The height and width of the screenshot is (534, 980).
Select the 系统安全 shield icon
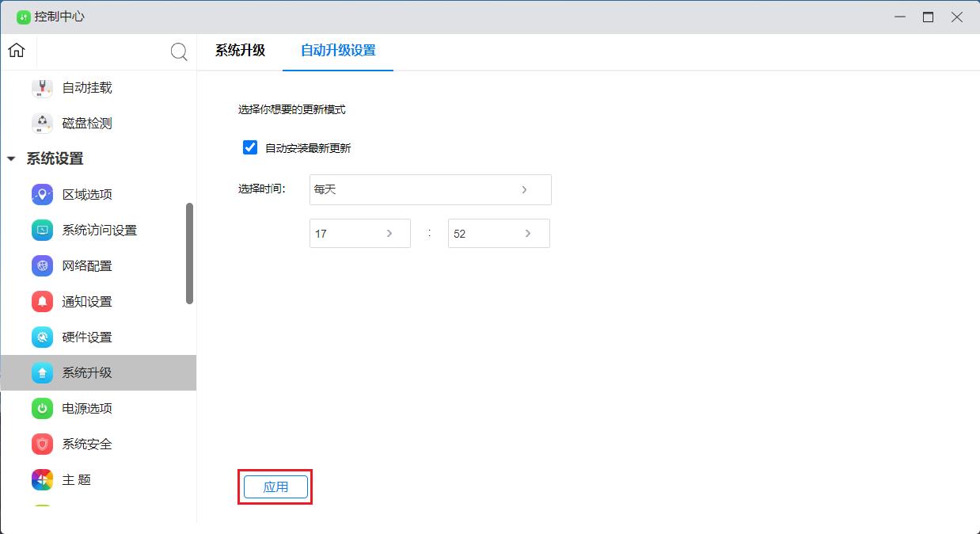[41, 444]
